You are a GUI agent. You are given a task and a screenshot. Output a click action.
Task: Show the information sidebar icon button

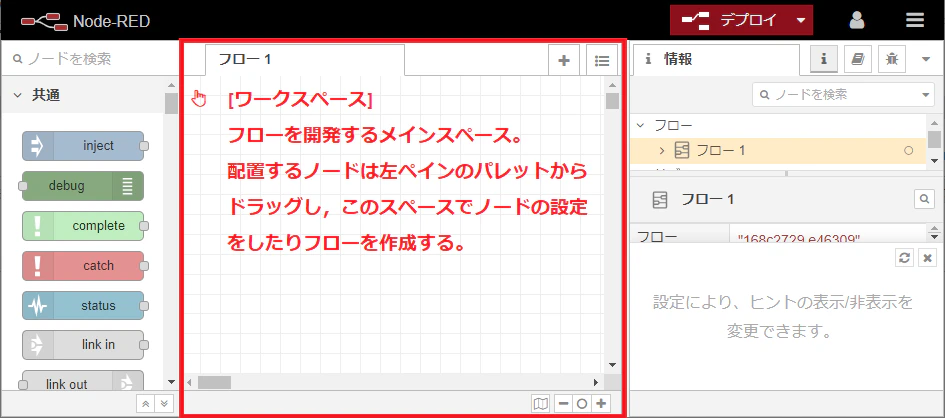tap(823, 59)
